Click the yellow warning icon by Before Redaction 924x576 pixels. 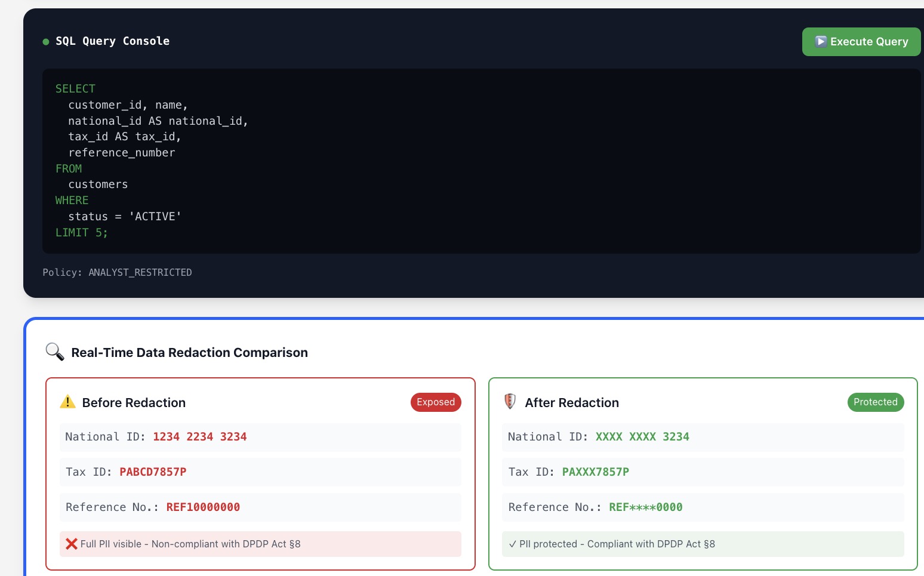point(67,402)
